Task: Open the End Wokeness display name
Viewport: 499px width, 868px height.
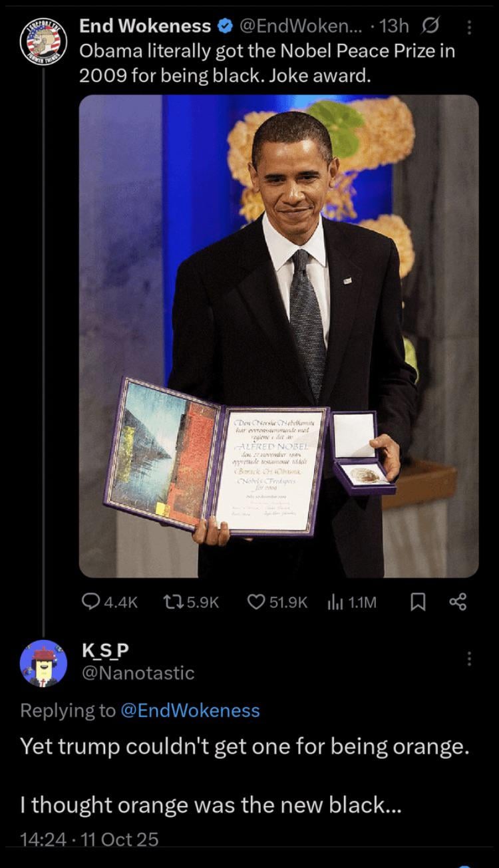Action: click(146, 27)
